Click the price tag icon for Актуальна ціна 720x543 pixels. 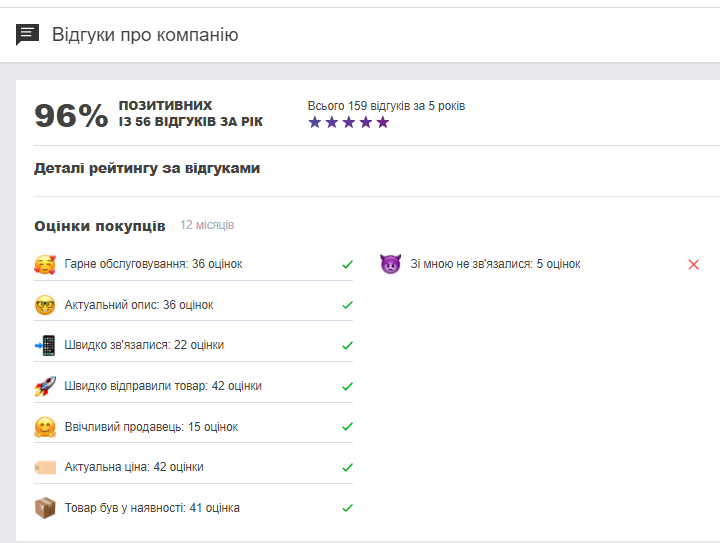[45, 468]
